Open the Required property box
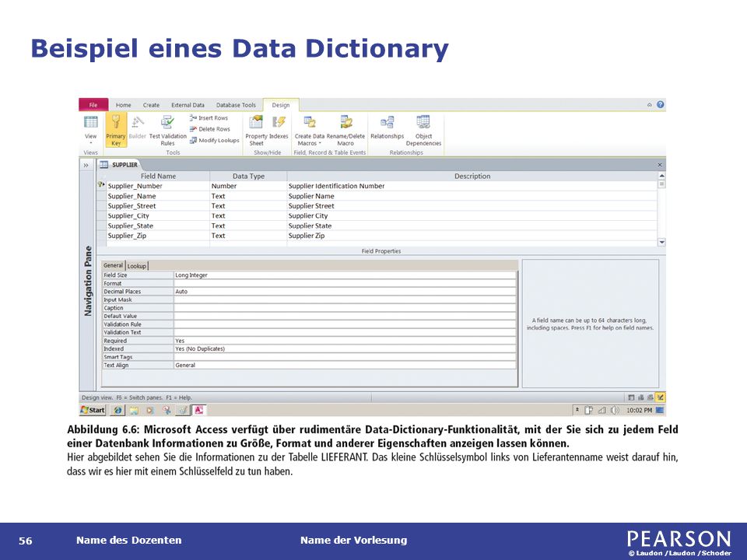 click(x=345, y=341)
